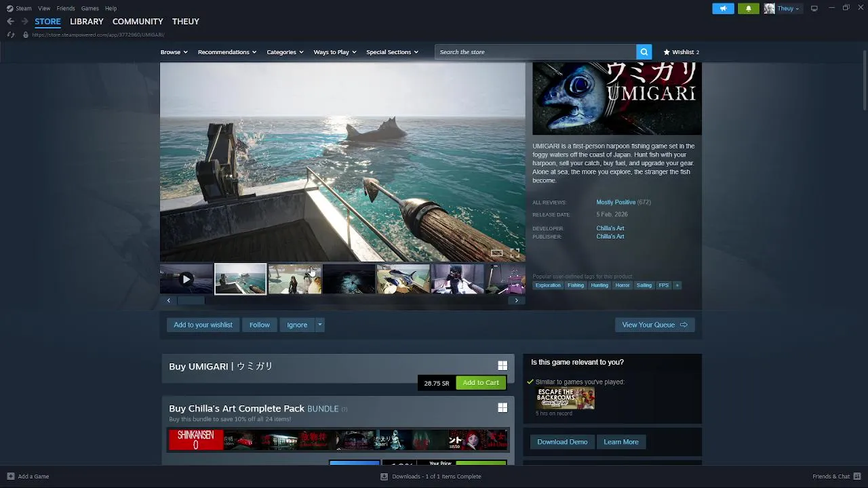Click the megaphone announcements icon
Image resolution: width=868 pixels, height=488 pixels.
(723, 8)
